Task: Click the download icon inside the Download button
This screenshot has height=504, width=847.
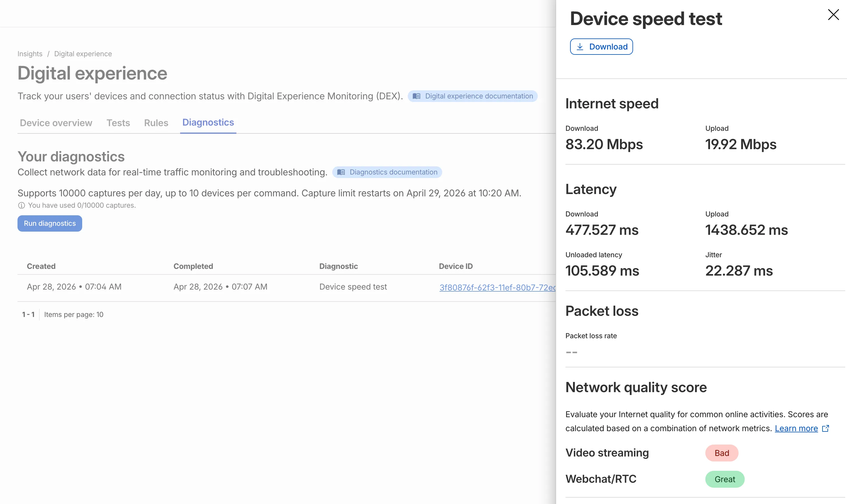Action: [x=581, y=47]
